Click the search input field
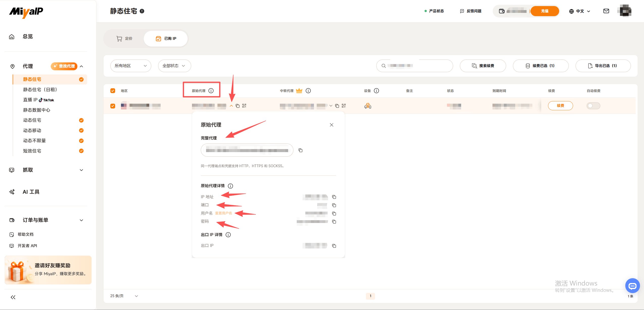The height and width of the screenshot is (310, 644). [414, 66]
